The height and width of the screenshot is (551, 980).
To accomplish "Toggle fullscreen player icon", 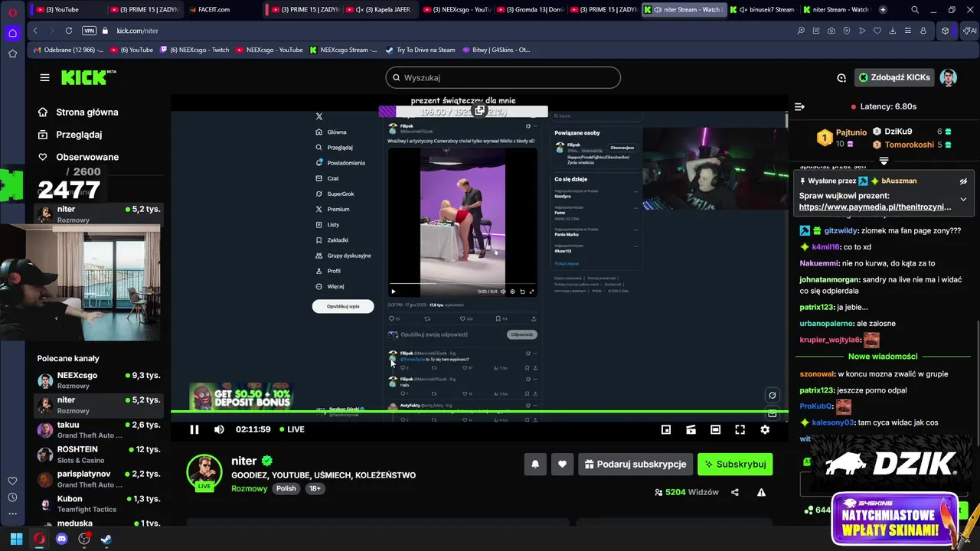I will click(x=740, y=429).
